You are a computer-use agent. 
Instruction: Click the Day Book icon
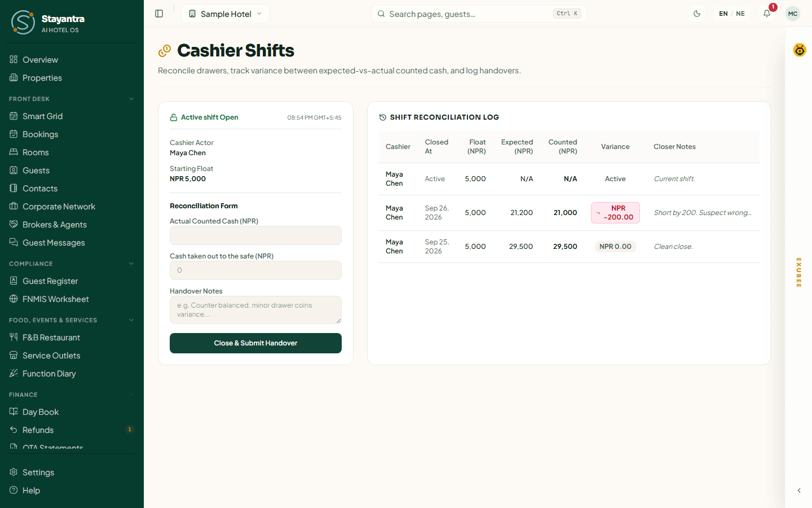[14, 411]
